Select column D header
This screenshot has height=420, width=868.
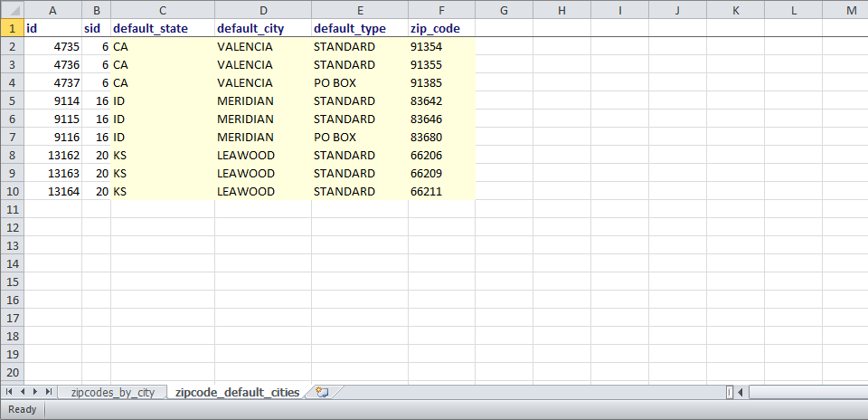[x=263, y=10]
